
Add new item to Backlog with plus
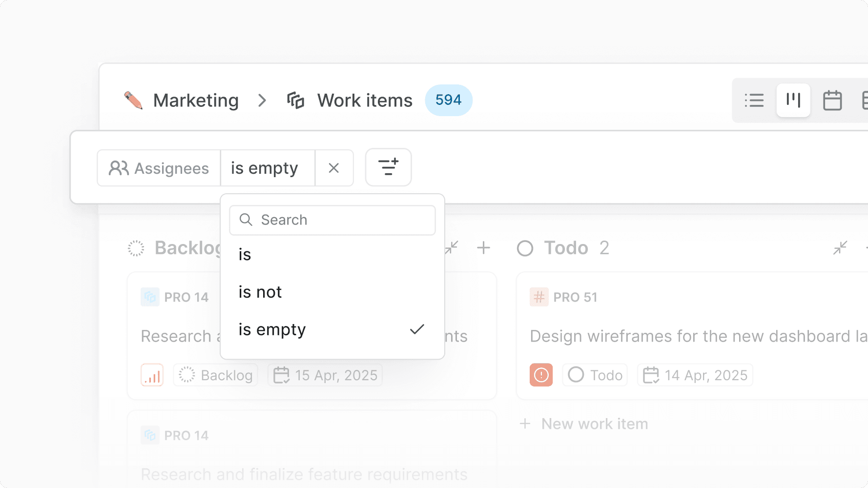(483, 248)
